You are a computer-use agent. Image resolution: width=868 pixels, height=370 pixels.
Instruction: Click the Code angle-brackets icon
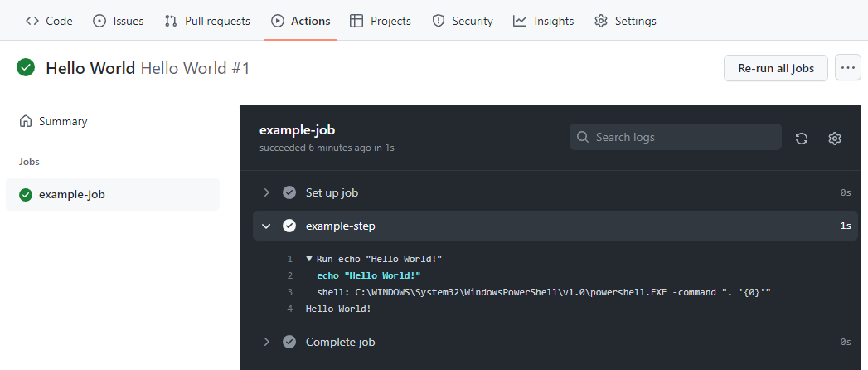point(32,21)
